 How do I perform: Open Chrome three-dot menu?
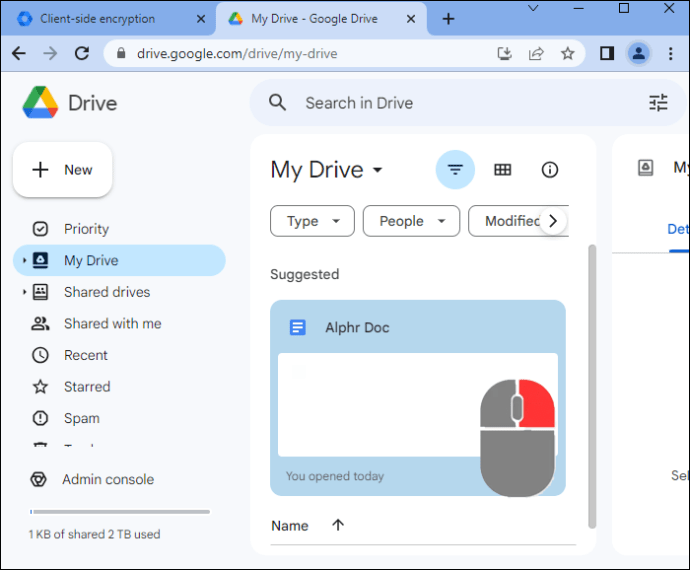(x=670, y=54)
